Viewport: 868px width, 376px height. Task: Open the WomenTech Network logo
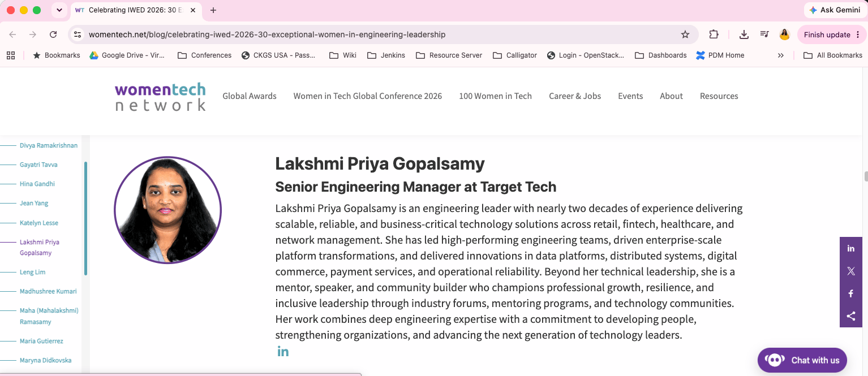[x=160, y=96]
